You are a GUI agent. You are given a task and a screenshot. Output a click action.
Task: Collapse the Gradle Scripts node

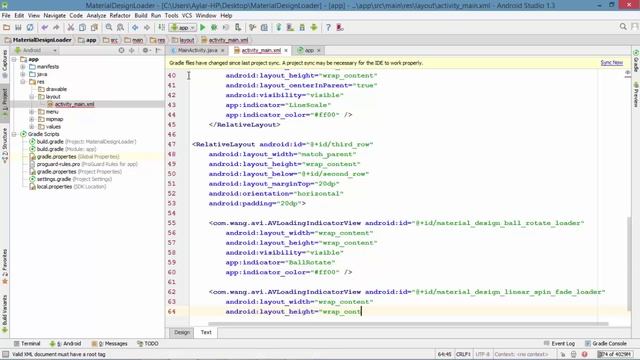tap(14, 134)
